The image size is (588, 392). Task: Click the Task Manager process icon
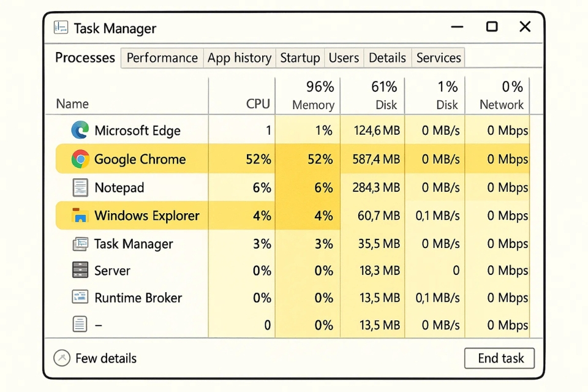80,244
